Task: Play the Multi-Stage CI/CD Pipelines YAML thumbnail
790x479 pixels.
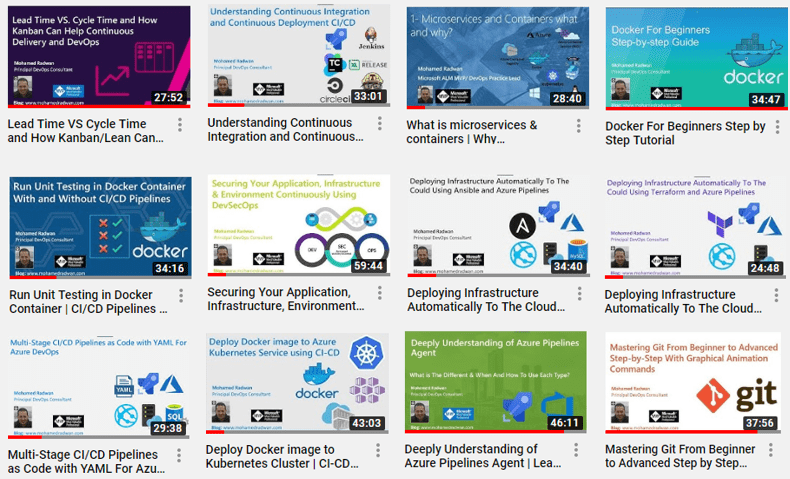Action: 99,387
